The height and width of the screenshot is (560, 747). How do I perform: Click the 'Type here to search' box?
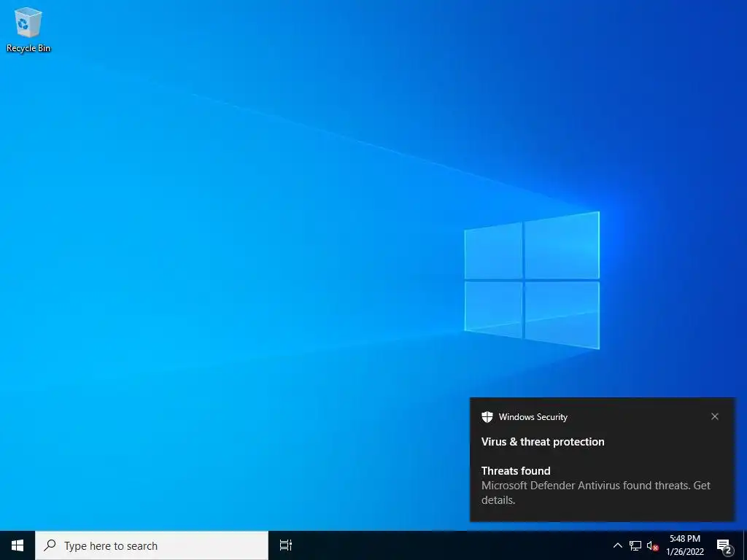152,545
